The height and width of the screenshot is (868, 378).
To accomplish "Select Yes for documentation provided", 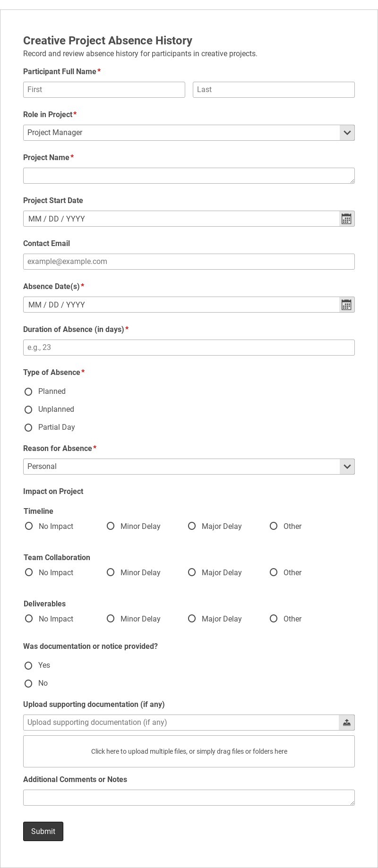I will (x=28, y=665).
